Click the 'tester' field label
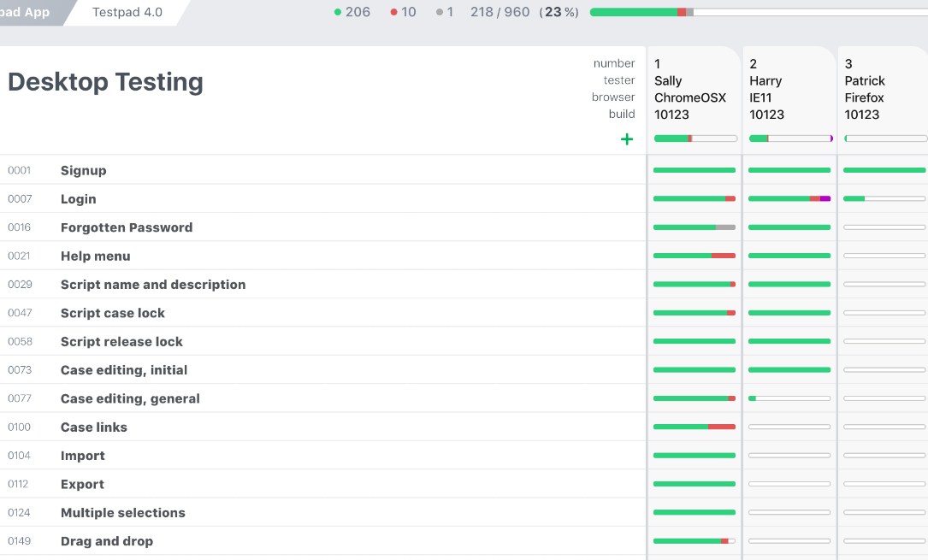The width and height of the screenshot is (928, 560). 619,80
